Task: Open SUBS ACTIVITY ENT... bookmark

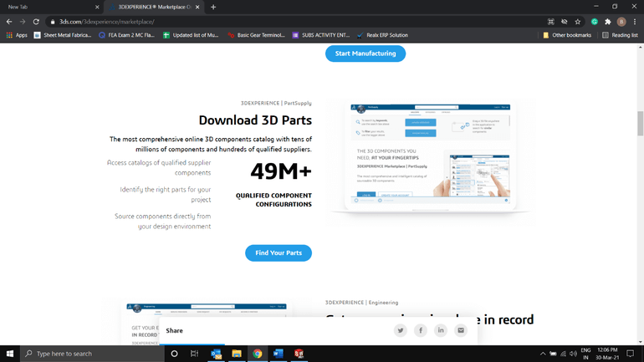Action: [x=321, y=35]
